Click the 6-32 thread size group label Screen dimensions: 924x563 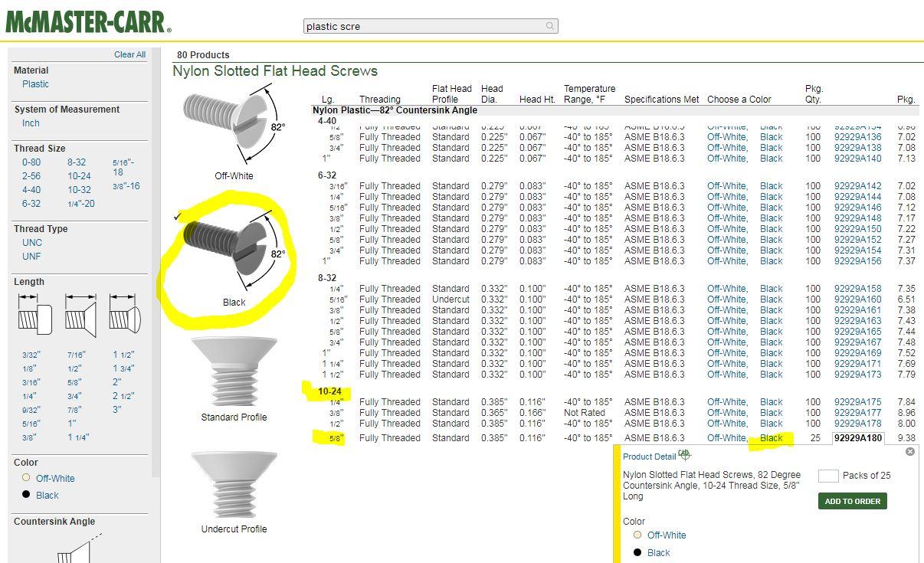click(327, 175)
